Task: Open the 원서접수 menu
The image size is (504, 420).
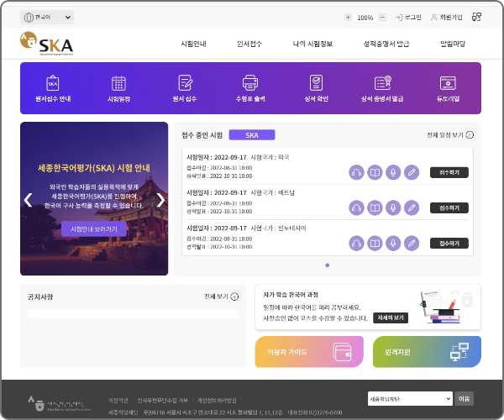Action: [x=249, y=44]
